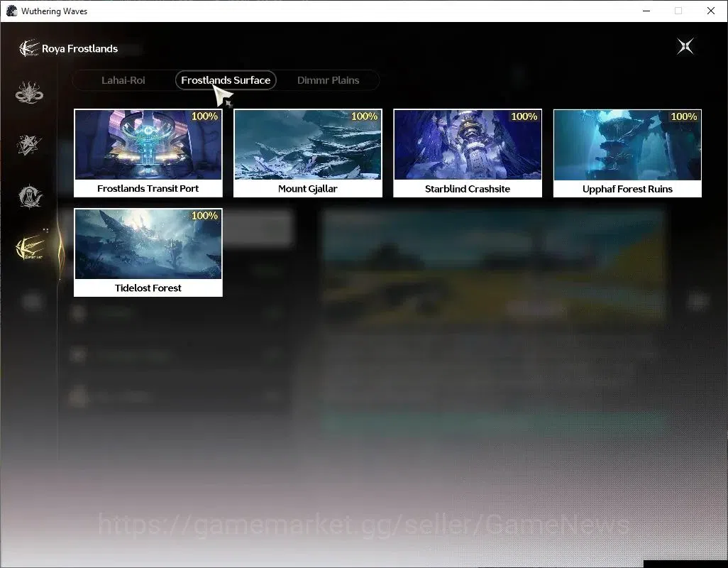Click the Wuthering Waves title bar icon
The height and width of the screenshot is (568, 728).
tap(11, 11)
